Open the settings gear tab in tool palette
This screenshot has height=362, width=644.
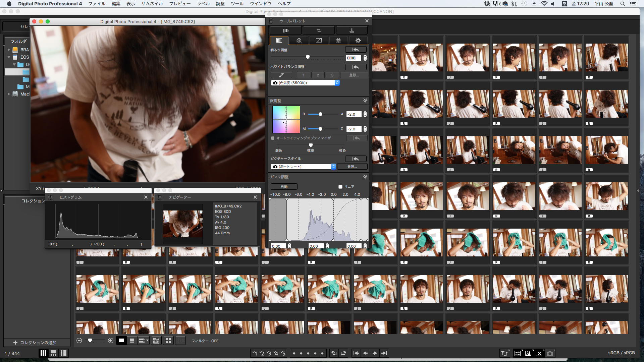tap(358, 40)
